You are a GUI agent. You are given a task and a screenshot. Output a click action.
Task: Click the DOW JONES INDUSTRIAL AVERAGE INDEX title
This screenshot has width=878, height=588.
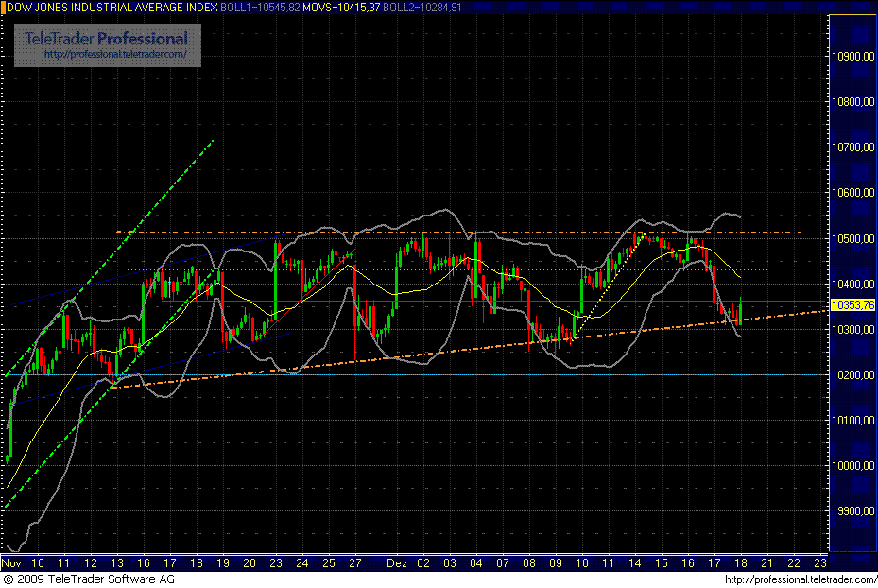(112, 8)
